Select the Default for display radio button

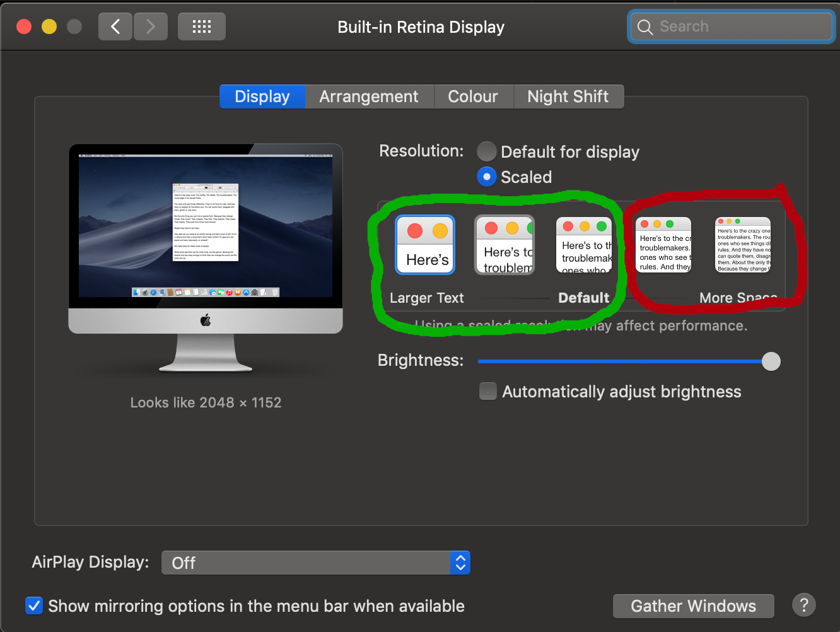pyautogui.click(x=486, y=151)
